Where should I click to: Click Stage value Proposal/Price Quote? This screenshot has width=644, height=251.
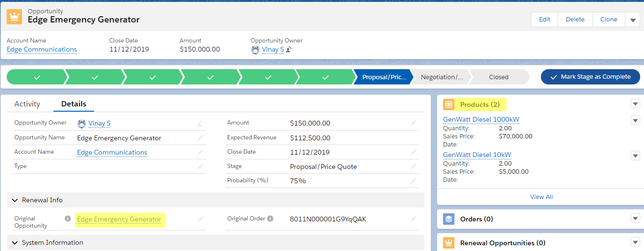tap(323, 167)
